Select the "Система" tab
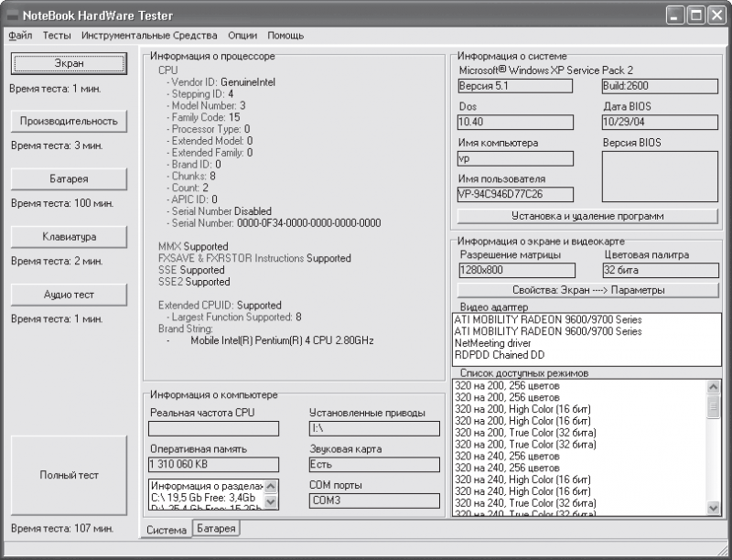Image resolution: width=732 pixels, height=560 pixels. tap(167, 530)
